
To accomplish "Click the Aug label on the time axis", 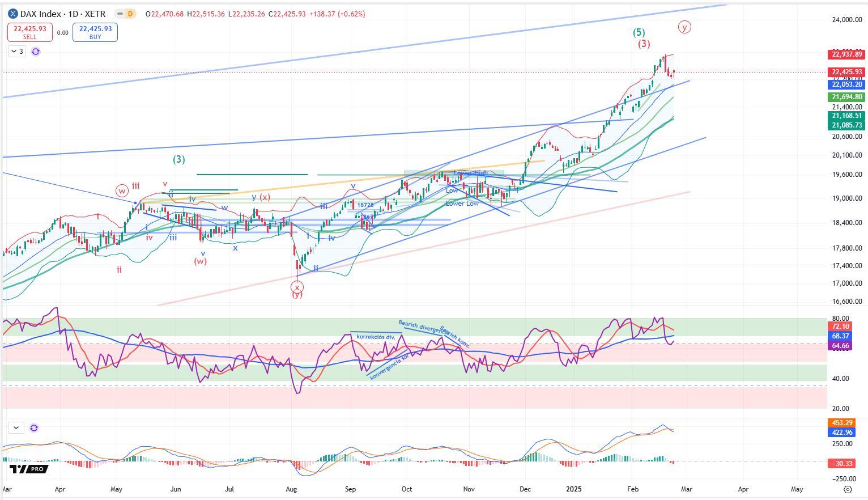I will point(292,489).
